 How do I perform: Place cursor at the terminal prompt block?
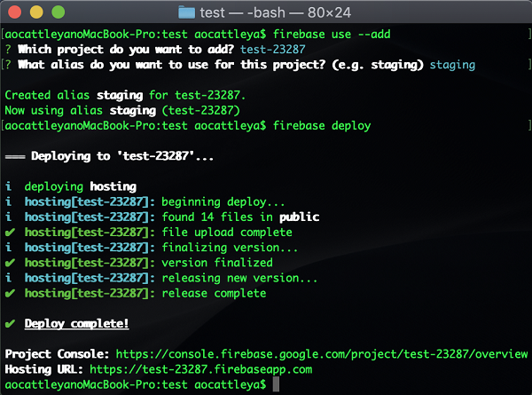click(x=277, y=384)
